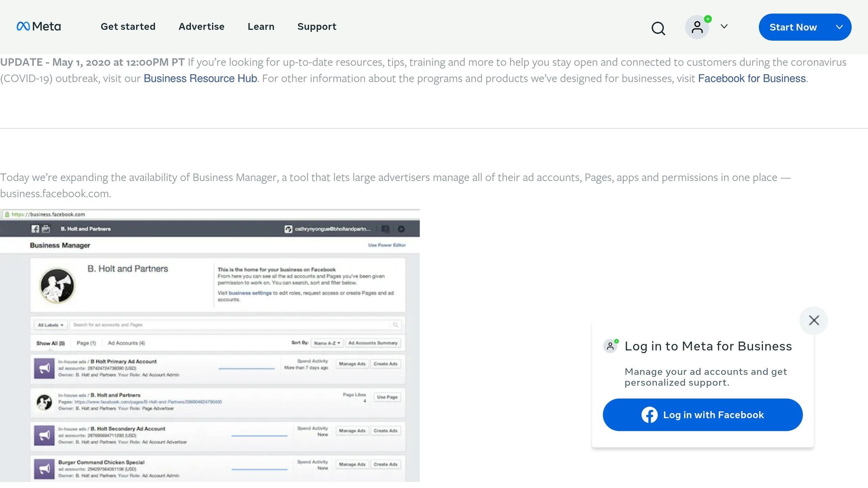Click Create Ads for B Holt Primary Ad Account
Image resolution: width=868 pixels, height=488 pixels.
click(386, 364)
